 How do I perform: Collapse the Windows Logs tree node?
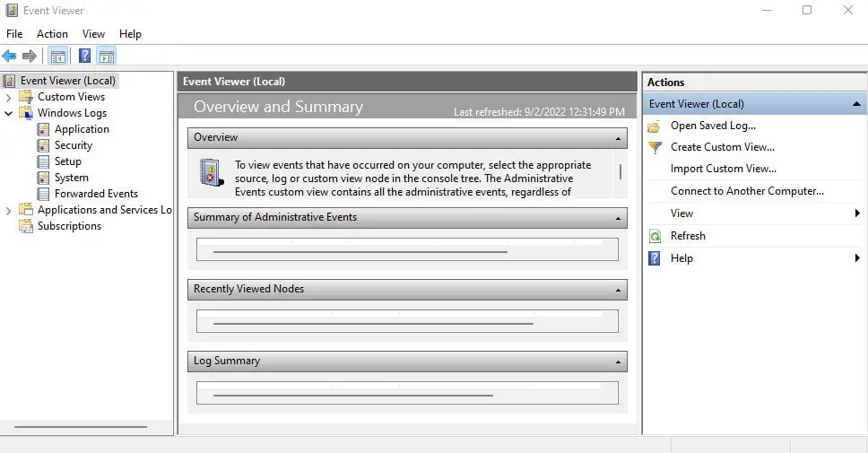tap(8, 113)
